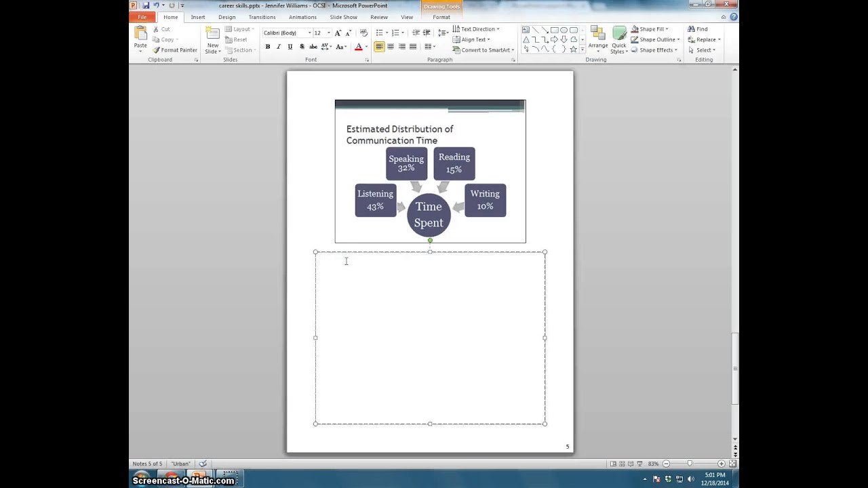Click the Font Color red swatch button
Viewport: 868px width, 488px height.
point(359,47)
